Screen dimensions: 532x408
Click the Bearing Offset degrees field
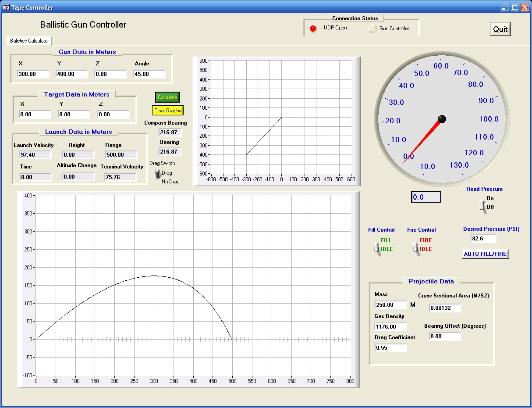coord(445,336)
